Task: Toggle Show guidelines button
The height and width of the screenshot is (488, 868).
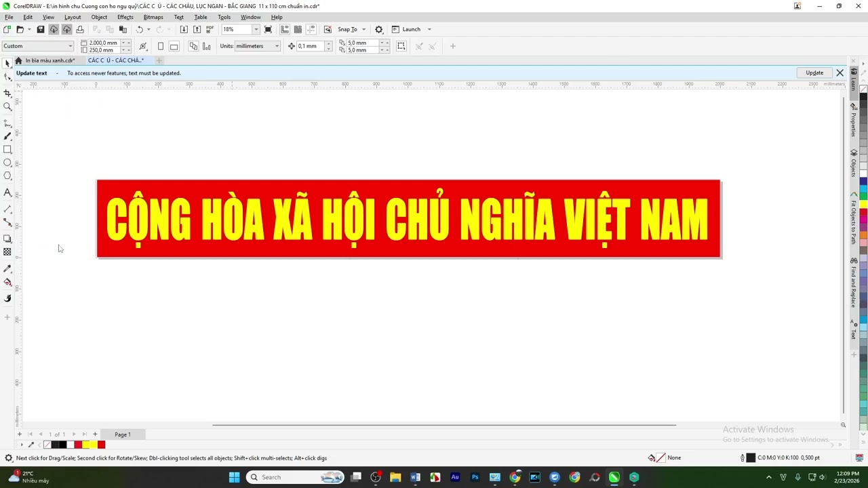Action: [x=311, y=29]
